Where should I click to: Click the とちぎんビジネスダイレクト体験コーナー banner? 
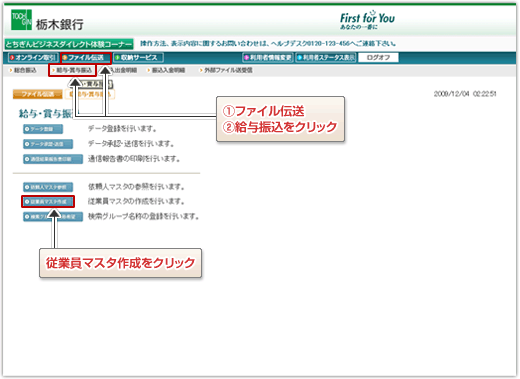[x=69, y=44]
